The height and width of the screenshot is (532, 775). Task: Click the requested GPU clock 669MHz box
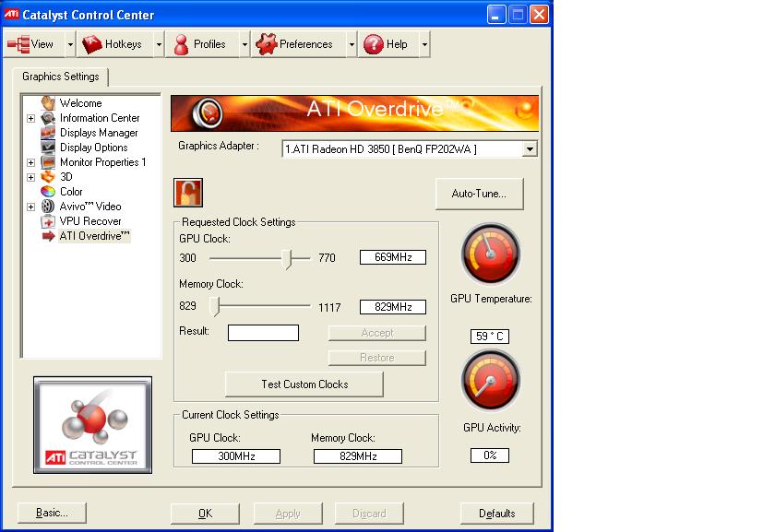[x=393, y=257]
